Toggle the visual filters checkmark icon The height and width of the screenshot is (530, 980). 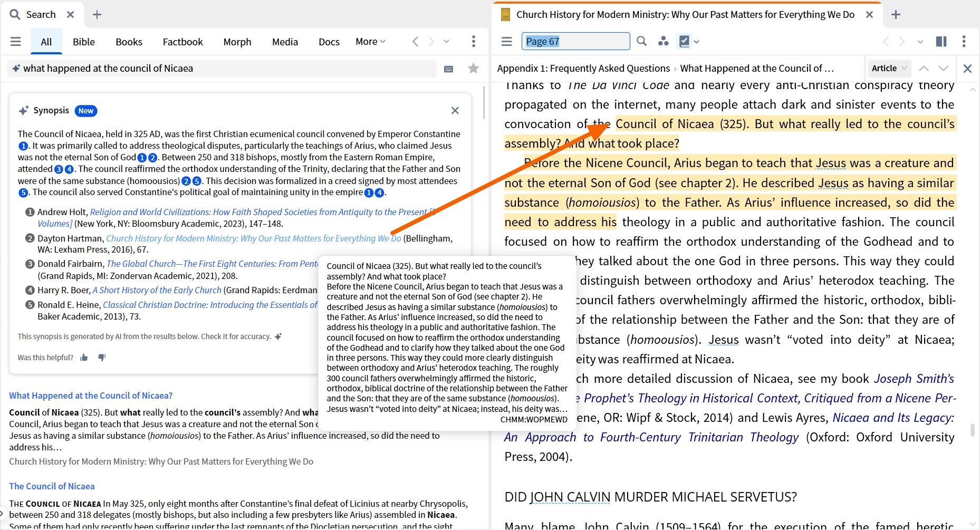tap(685, 41)
